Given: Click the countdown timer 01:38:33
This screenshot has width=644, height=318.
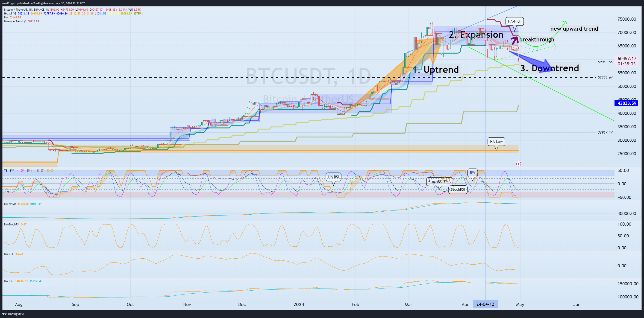Looking at the screenshot, I should (x=627, y=64).
